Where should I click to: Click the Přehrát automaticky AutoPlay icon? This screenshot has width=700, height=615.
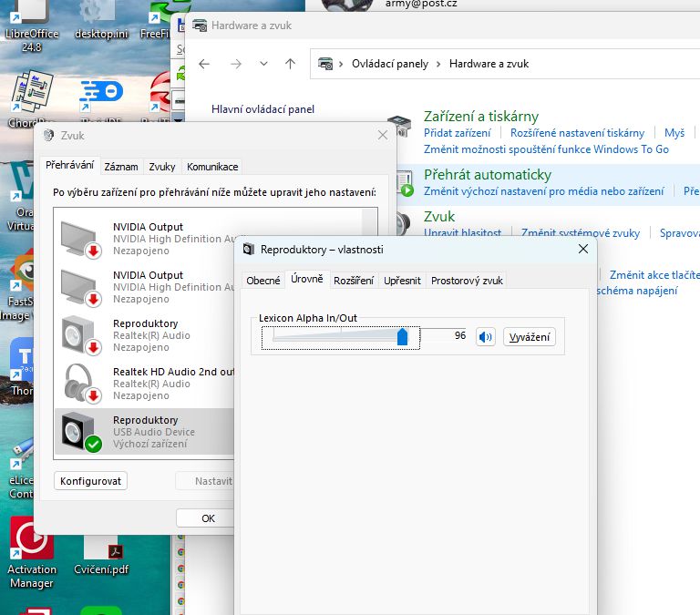click(x=405, y=184)
